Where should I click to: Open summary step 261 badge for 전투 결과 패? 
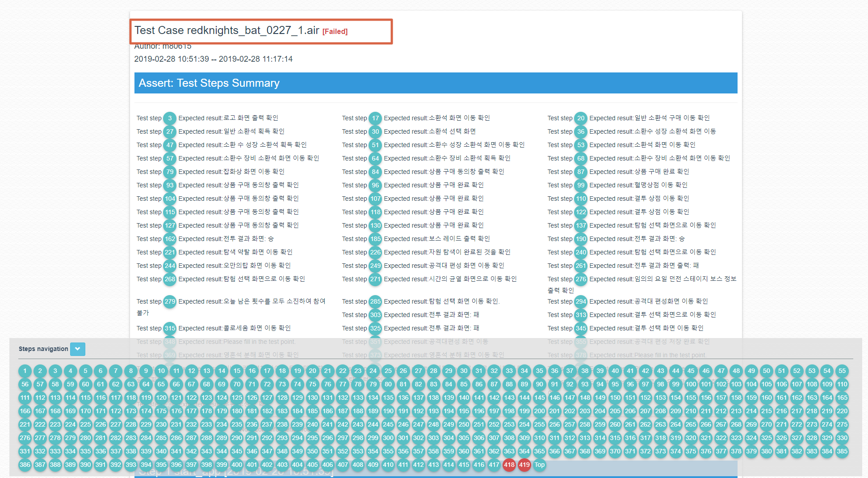[581, 266]
